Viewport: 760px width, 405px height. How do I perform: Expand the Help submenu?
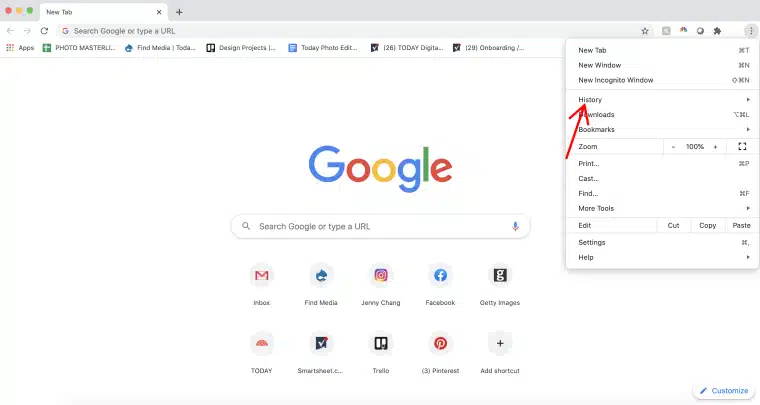click(x=663, y=257)
